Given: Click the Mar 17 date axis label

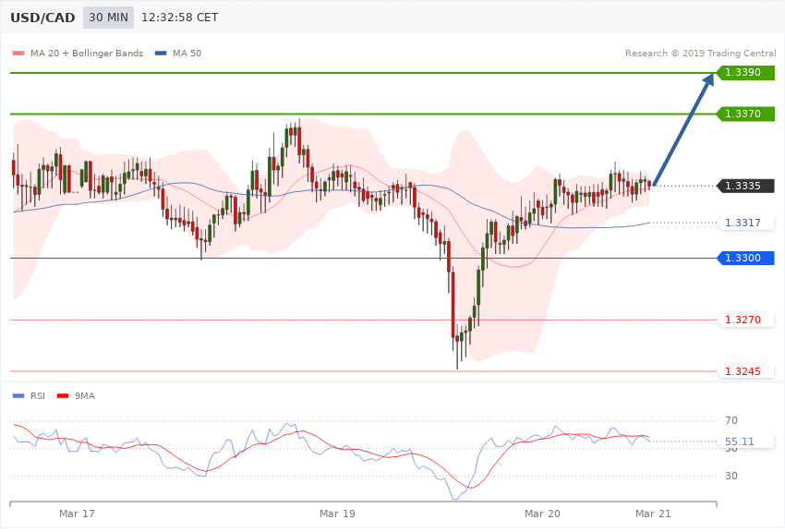Looking at the screenshot, I should tap(77, 514).
